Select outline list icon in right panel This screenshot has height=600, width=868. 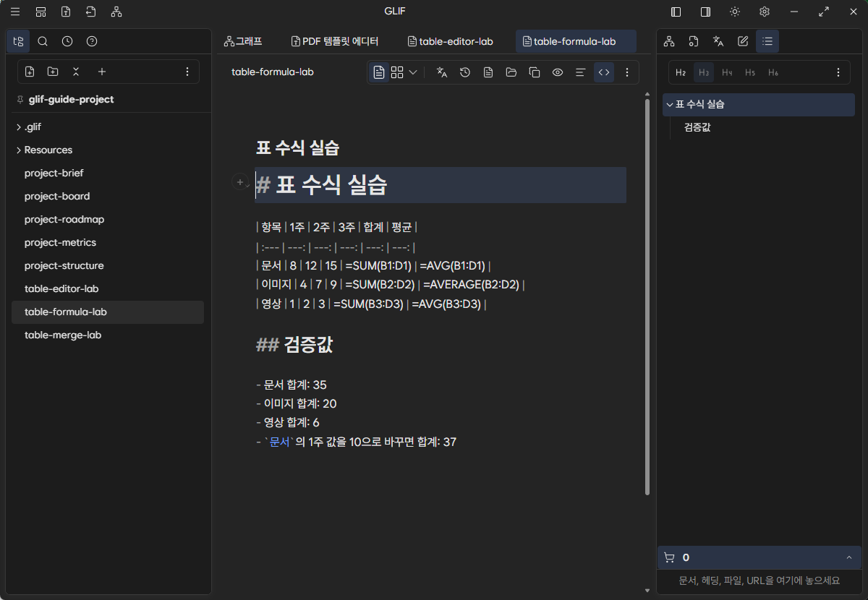(x=767, y=41)
